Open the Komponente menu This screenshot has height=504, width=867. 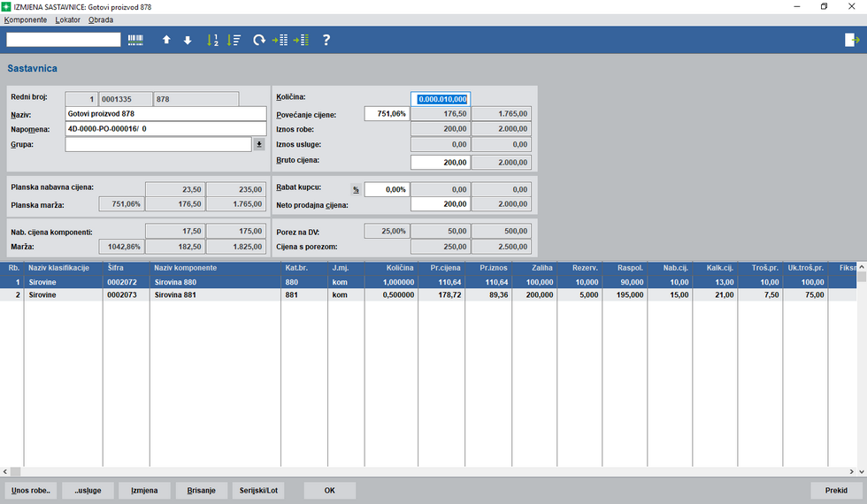[x=26, y=19]
